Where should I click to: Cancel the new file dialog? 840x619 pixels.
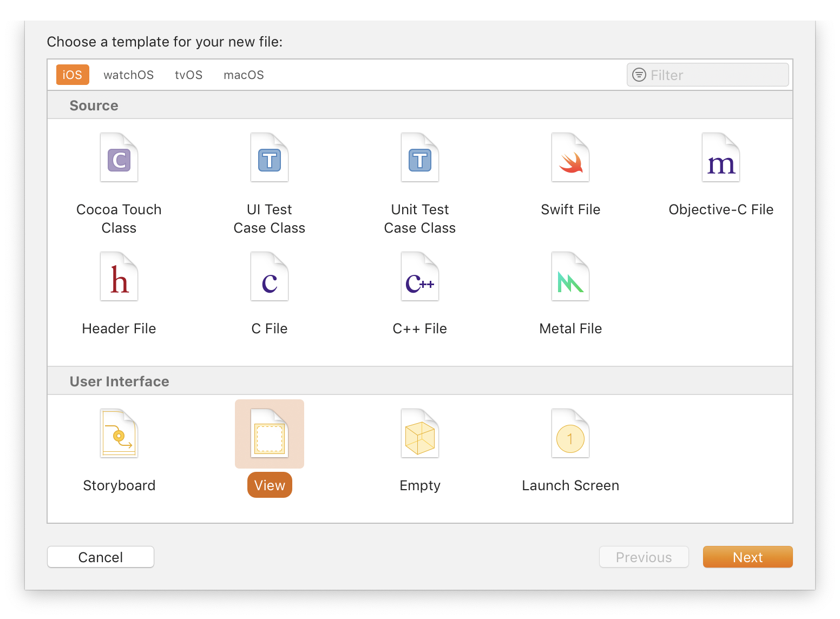pyautogui.click(x=101, y=557)
